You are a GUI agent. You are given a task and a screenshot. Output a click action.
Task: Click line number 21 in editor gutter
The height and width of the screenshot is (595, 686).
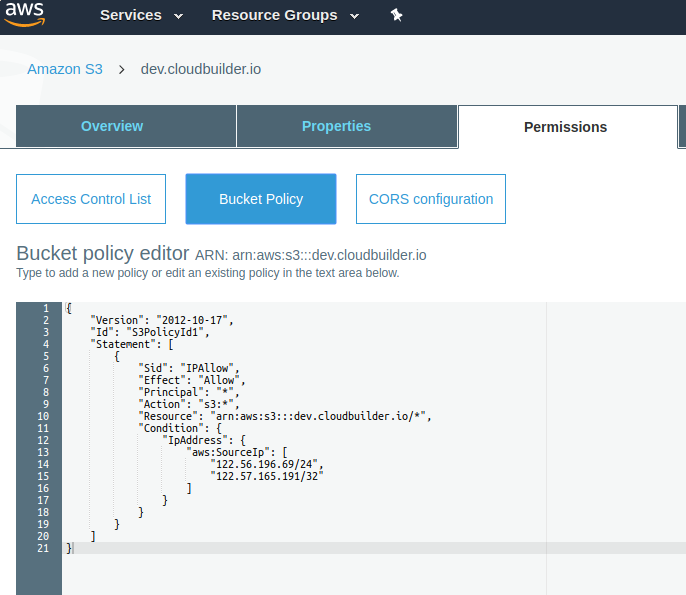(43, 548)
